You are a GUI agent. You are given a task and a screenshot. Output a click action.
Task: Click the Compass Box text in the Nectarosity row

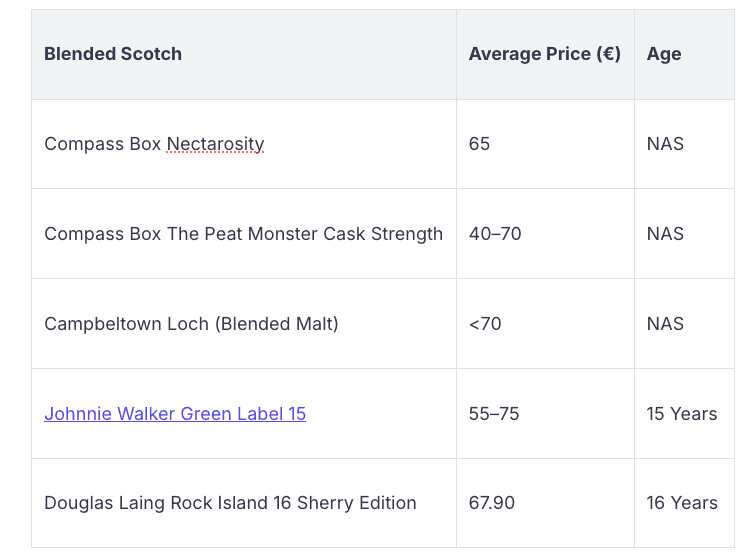tap(102, 144)
